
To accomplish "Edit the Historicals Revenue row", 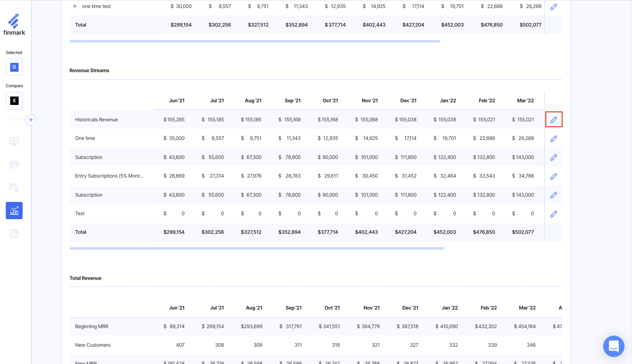I will (553, 120).
